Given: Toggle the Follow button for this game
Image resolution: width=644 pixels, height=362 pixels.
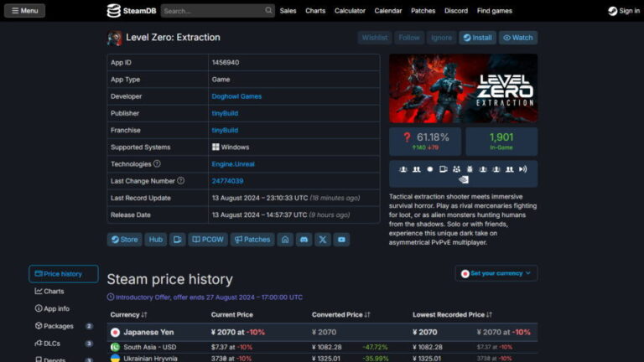Looking at the screenshot, I should 409,38.
